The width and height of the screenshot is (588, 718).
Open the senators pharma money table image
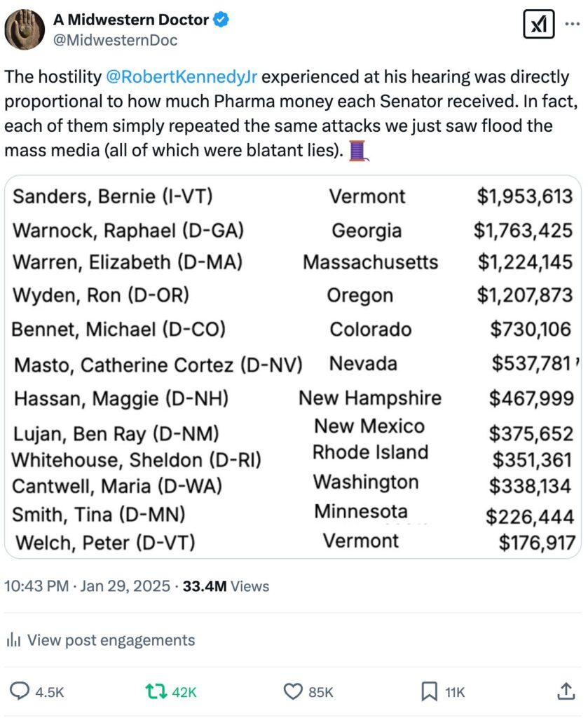293,367
